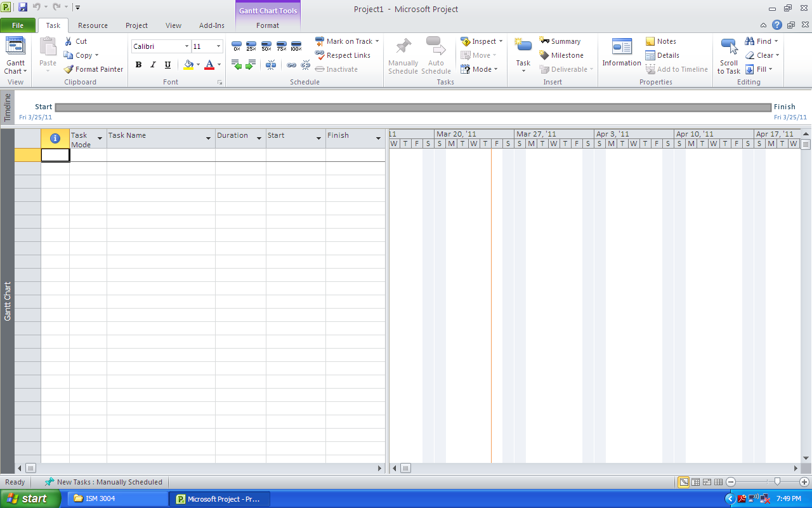Expand the Gantt Chart view dropdown
Screen dimensions: 812x508
coord(15,67)
